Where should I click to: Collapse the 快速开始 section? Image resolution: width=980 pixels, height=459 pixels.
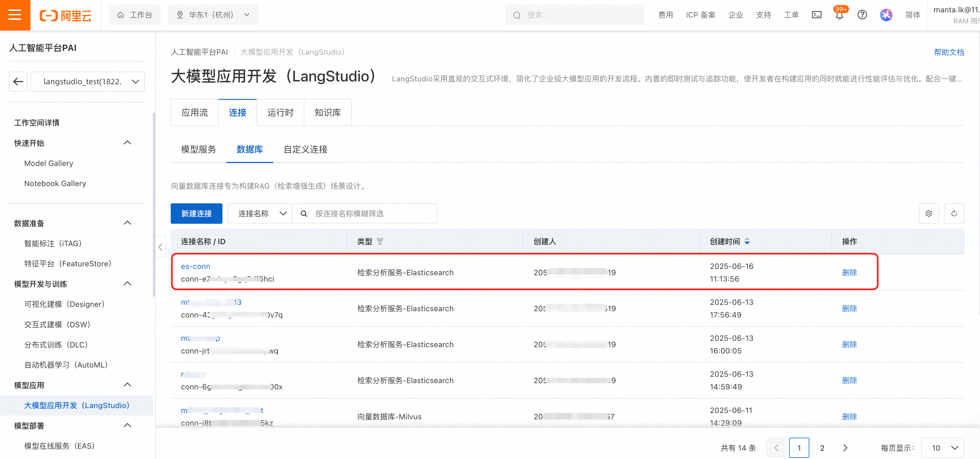point(127,143)
